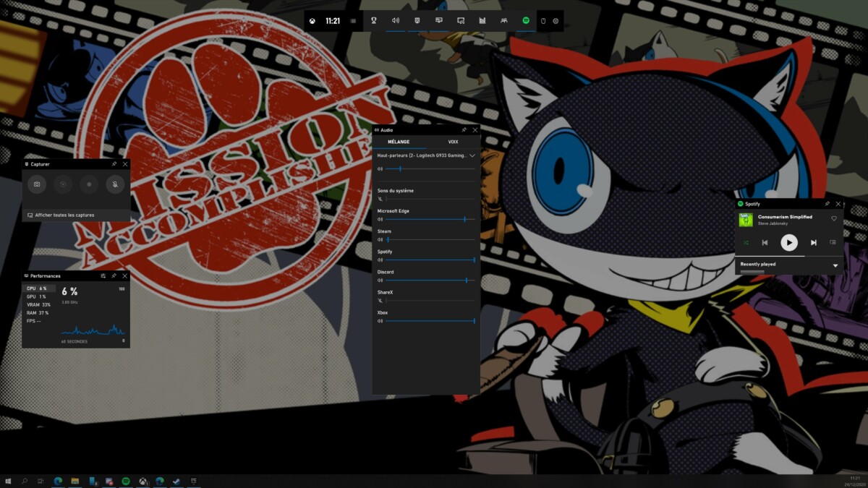The image size is (868, 488).
Task: Pin the Spotify widget
Action: (x=827, y=204)
